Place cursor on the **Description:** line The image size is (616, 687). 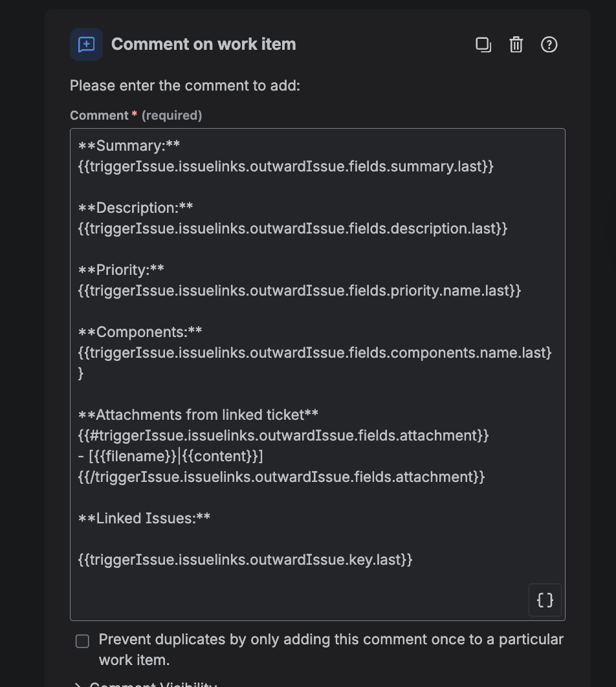click(135, 208)
